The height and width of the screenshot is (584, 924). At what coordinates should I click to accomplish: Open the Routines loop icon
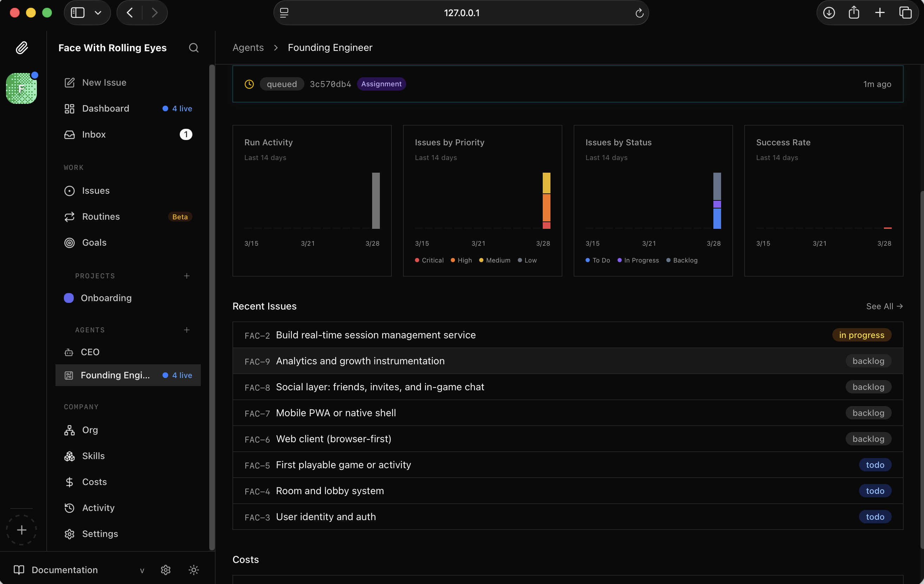point(70,217)
